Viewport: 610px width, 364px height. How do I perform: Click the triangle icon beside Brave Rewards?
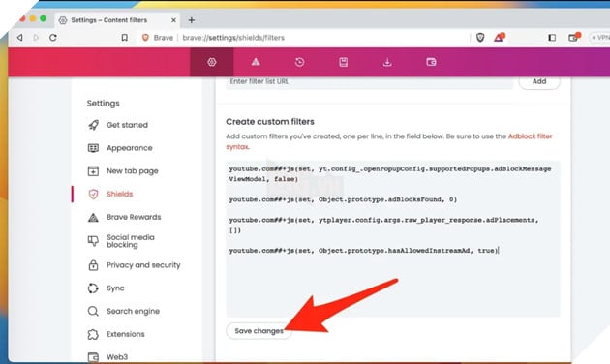pyautogui.click(x=93, y=217)
